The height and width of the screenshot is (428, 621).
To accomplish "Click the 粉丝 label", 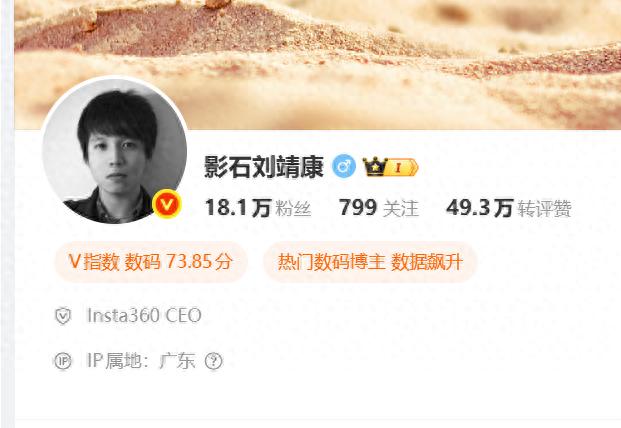I will [293, 209].
